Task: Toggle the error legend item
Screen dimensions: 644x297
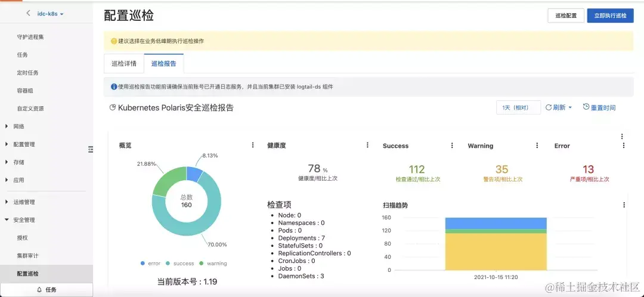Action: click(x=150, y=264)
